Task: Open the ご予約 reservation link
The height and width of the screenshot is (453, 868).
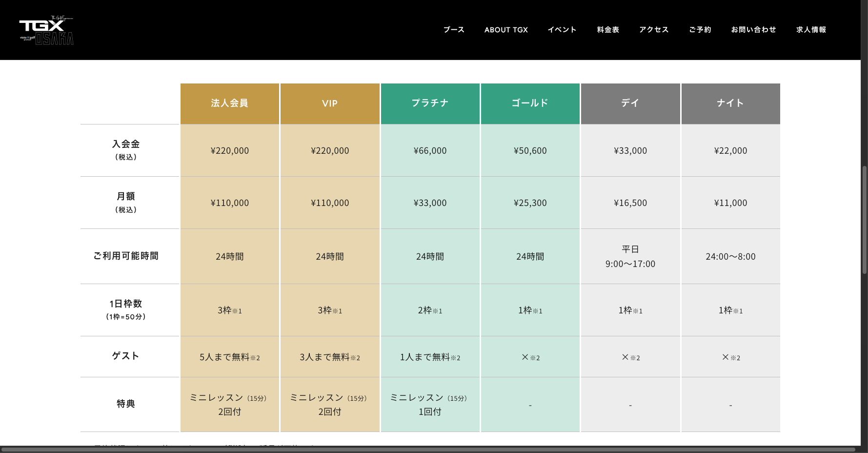Action: point(700,30)
